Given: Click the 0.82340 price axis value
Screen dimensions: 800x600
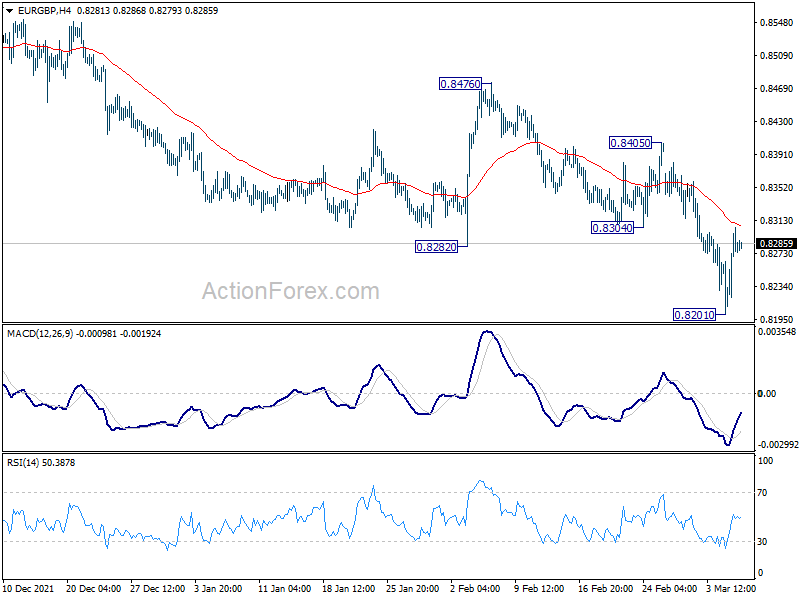Looking at the screenshot, I should [x=777, y=287].
